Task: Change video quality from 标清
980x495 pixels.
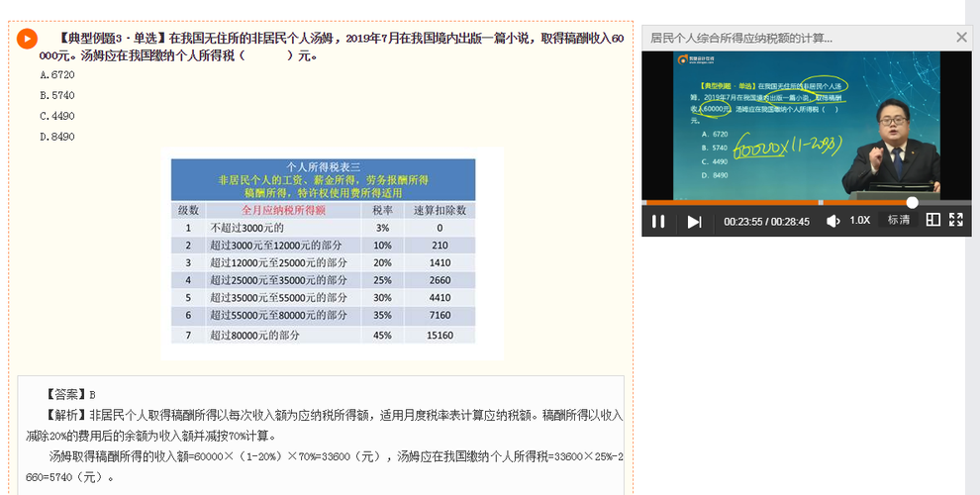Action: pos(899,220)
